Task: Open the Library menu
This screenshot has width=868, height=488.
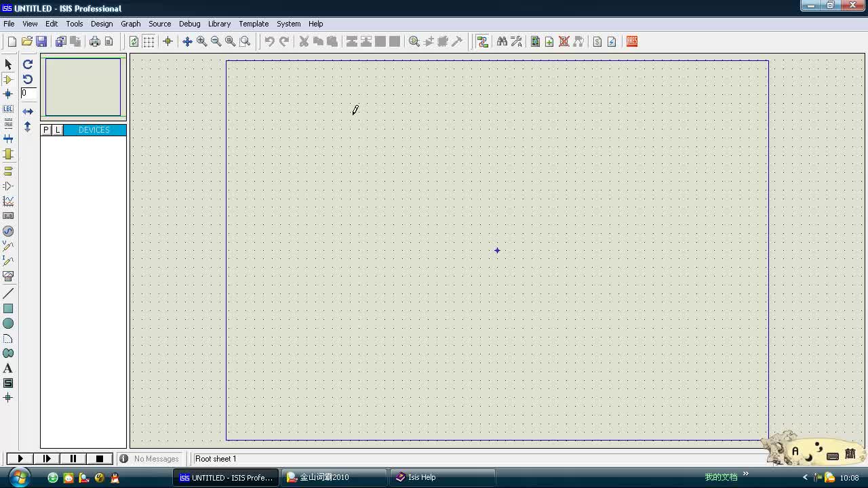Action: click(x=219, y=24)
